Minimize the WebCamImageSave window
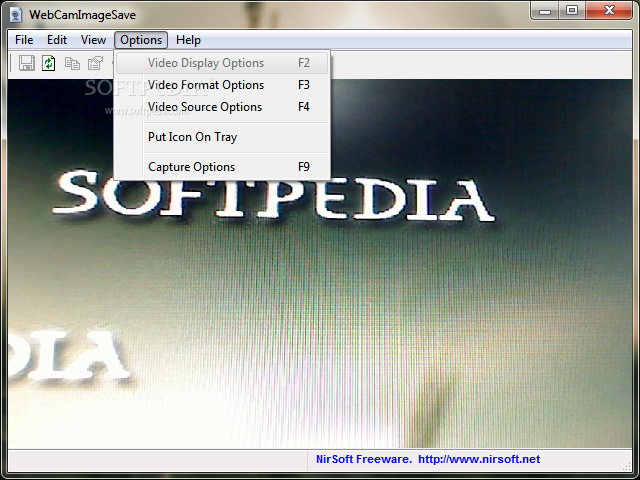Viewport: 640px width, 480px height. pyautogui.click(x=545, y=11)
